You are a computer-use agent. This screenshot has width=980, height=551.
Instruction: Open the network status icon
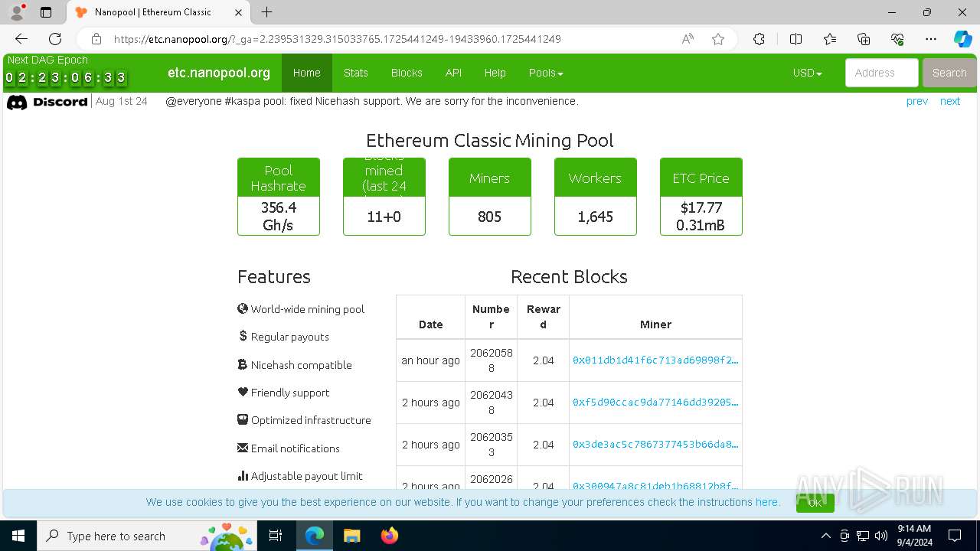[x=863, y=536]
